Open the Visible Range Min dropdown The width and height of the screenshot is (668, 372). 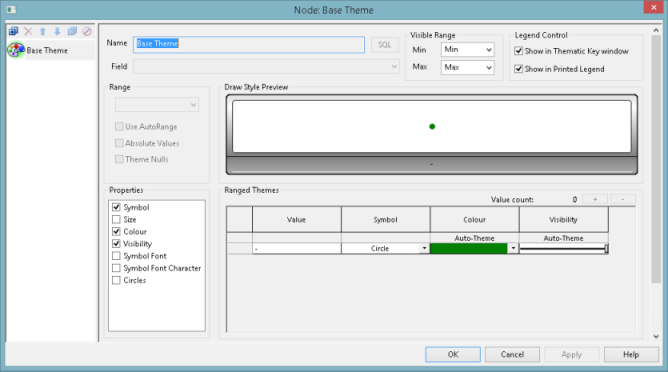tap(467, 49)
